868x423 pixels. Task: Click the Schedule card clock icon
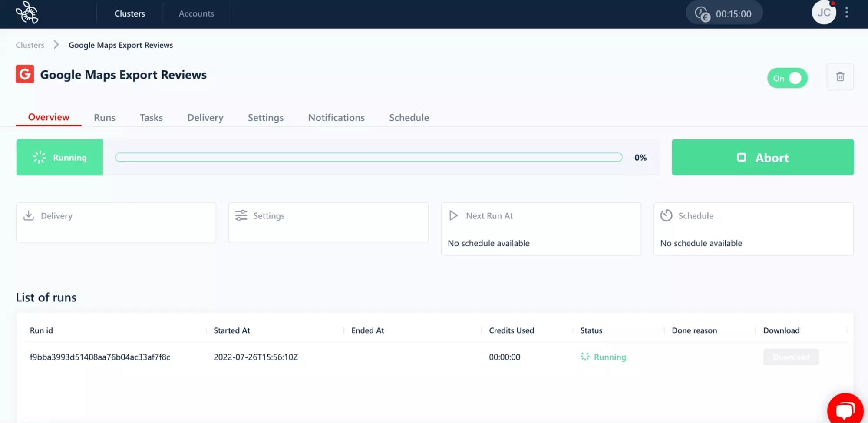tap(666, 215)
